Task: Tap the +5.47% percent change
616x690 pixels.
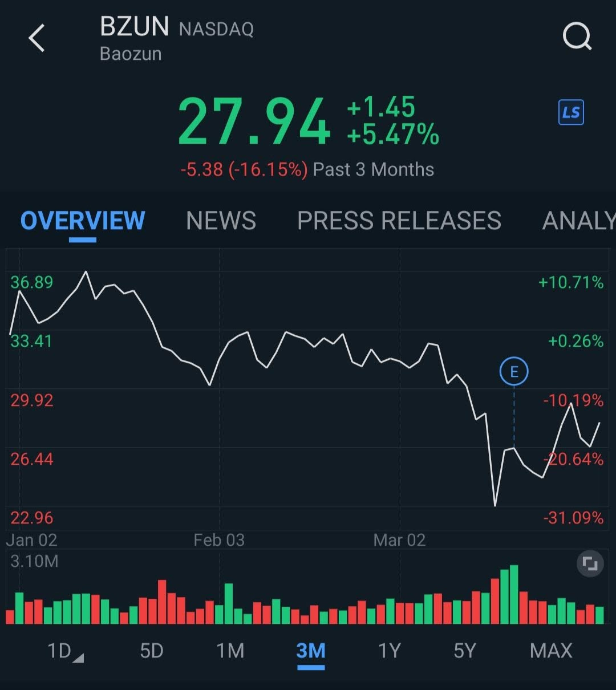Action: point(393,135)
